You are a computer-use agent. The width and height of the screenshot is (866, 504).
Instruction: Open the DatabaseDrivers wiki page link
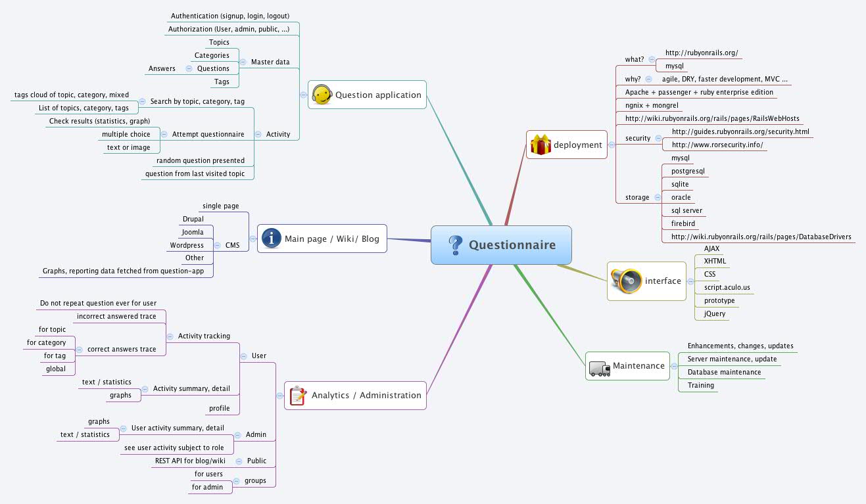pyautogui.click(x=759, y=237)
